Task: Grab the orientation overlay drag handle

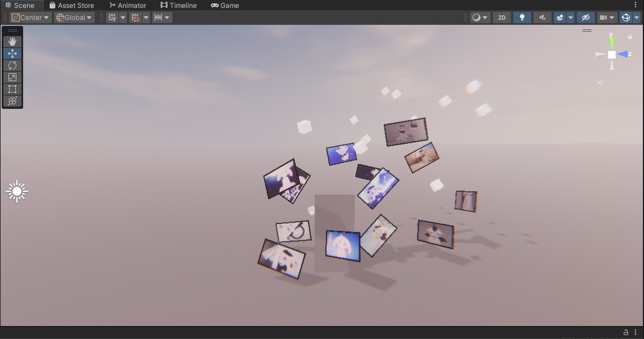Action: [x=587, y=30]
